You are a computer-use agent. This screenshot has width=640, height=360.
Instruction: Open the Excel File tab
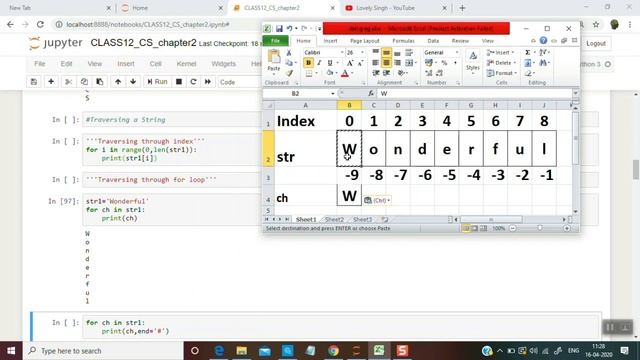point(276,41)
